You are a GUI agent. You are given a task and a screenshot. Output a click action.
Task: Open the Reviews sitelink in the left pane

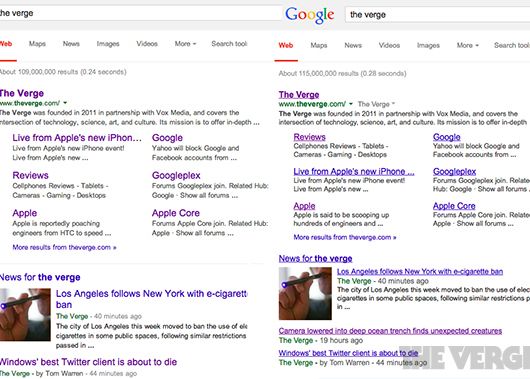(x=30, y=175)
